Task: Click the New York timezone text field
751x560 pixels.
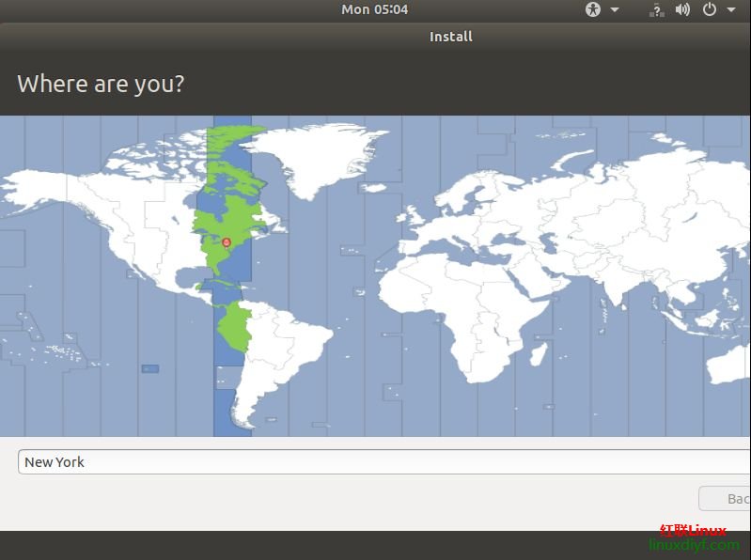Action: pyautogui.click(x=376, y=461)
